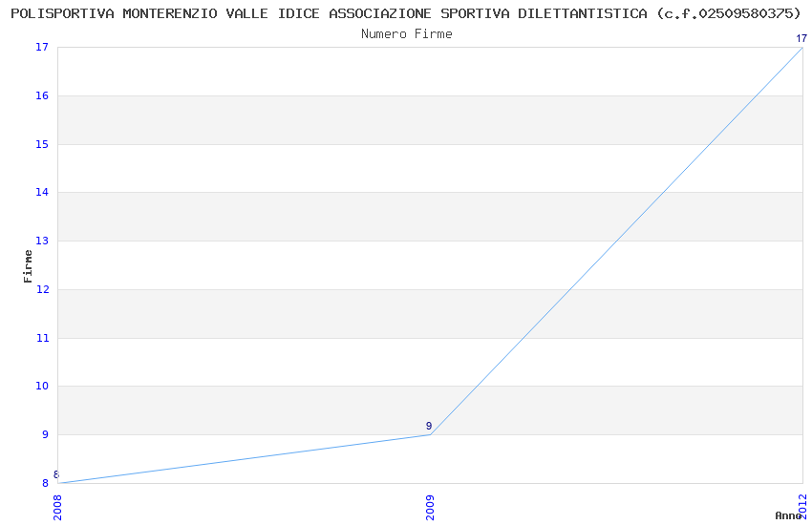This screenshot has height=525, width=812.
Task: Click the y-axis tick label 11
Action: 42,338
